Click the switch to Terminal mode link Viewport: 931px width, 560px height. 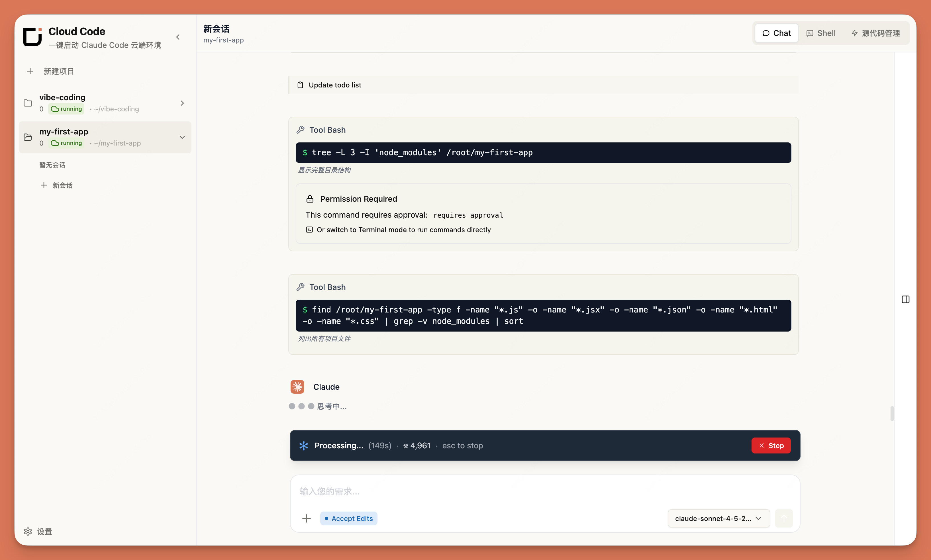click(366, 230)
